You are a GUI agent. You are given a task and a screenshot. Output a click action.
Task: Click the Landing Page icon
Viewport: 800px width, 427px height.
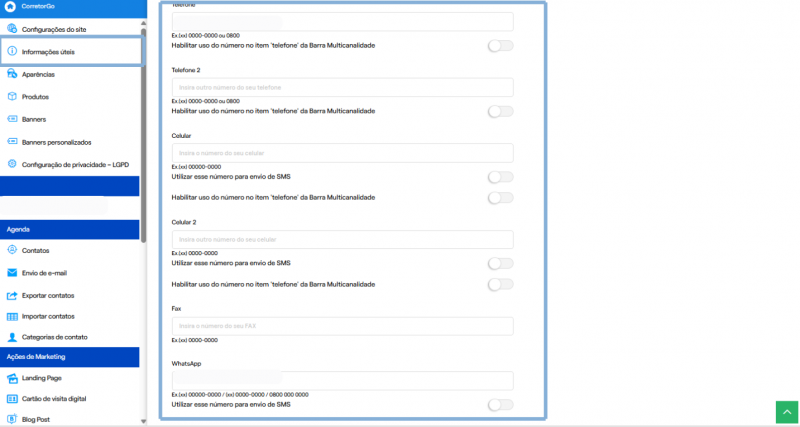[12, 378]
